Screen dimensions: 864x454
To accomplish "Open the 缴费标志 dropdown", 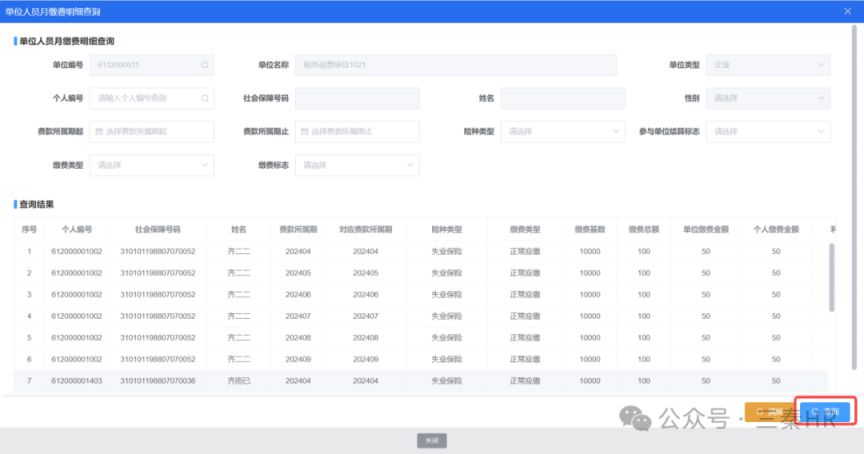I will pyautogui.click(x=357, y=165).
